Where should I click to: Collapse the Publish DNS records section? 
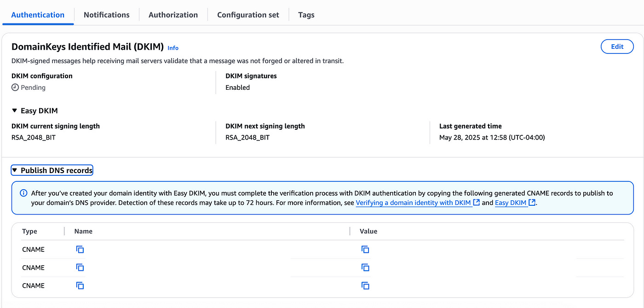pos(52,170)
